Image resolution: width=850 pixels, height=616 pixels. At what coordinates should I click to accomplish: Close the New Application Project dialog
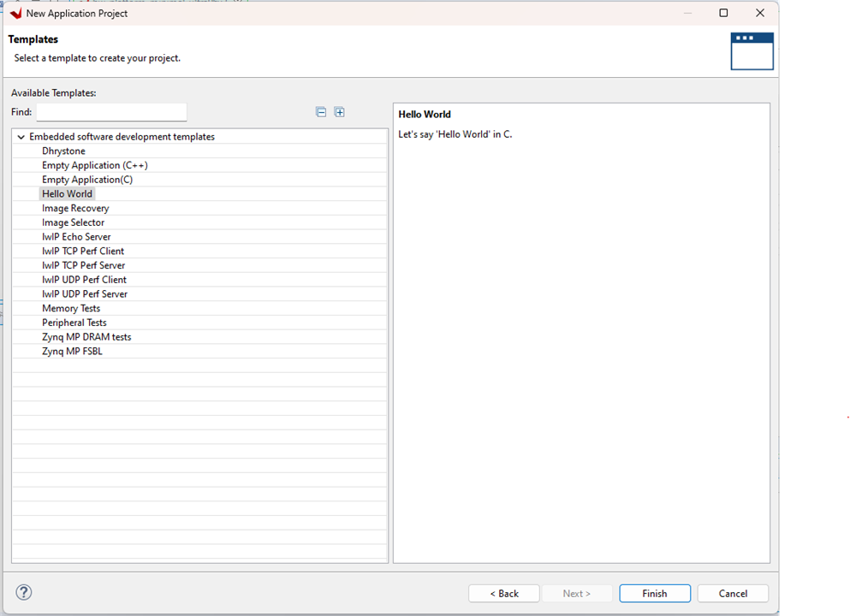pyautogui.click(x=760, y=13)
